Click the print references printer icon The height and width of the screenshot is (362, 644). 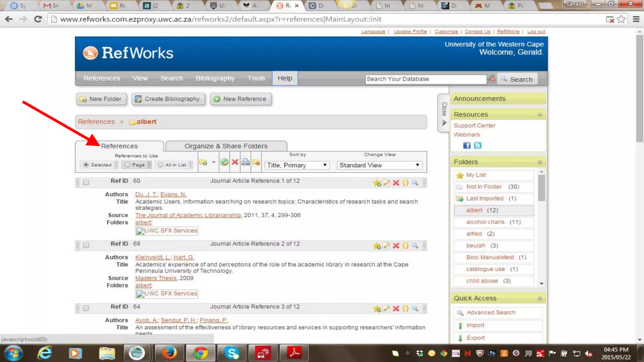pyautogui.click(x=245, y=162)
